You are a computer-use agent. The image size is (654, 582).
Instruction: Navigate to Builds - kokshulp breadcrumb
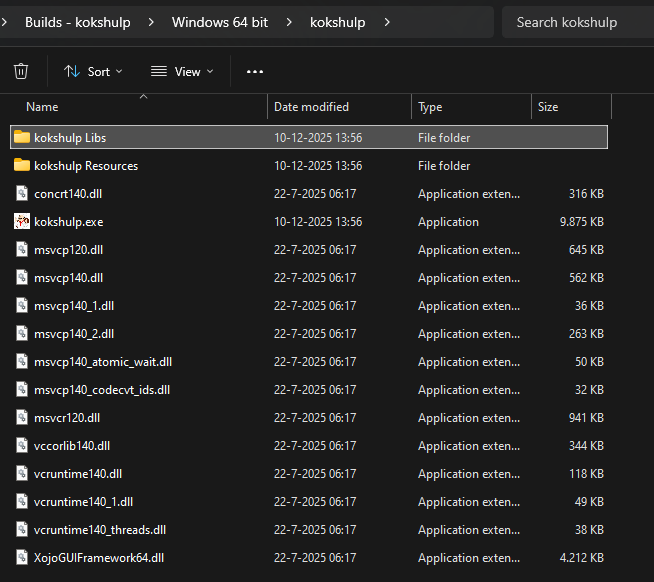point(77,22)
